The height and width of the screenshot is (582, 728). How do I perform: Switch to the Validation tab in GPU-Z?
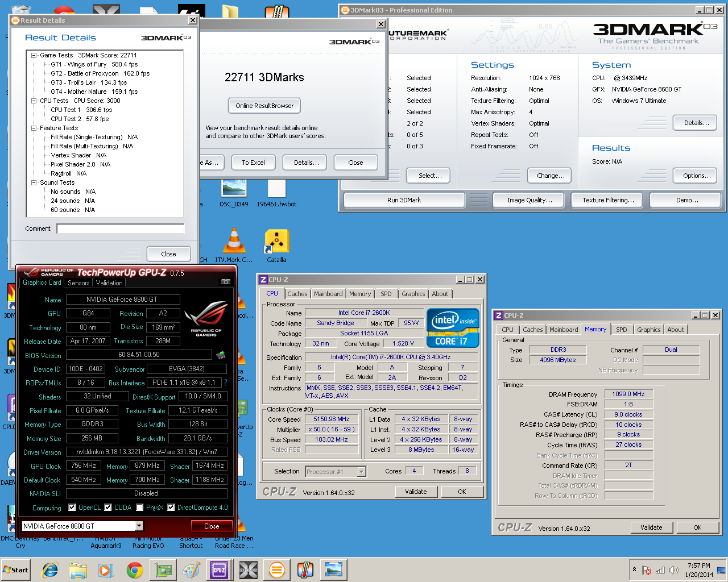pos(109,282)
